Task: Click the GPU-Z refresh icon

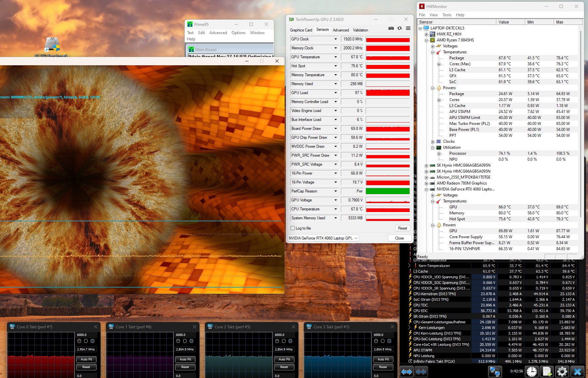Action: click(400, 28)
